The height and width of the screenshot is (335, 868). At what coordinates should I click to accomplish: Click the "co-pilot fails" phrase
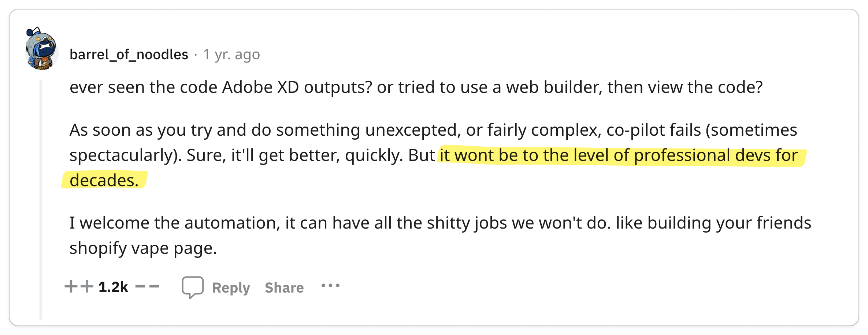[654, 130]
